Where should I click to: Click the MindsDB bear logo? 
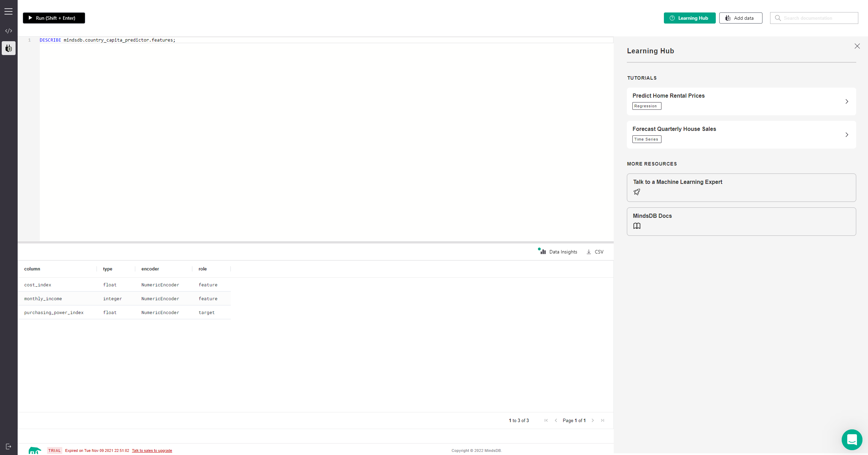35,450
